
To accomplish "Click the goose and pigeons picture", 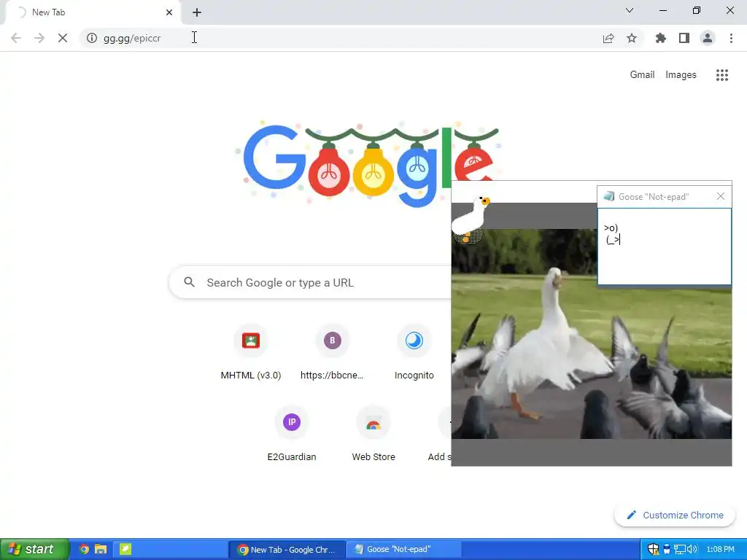I will 591,333.
